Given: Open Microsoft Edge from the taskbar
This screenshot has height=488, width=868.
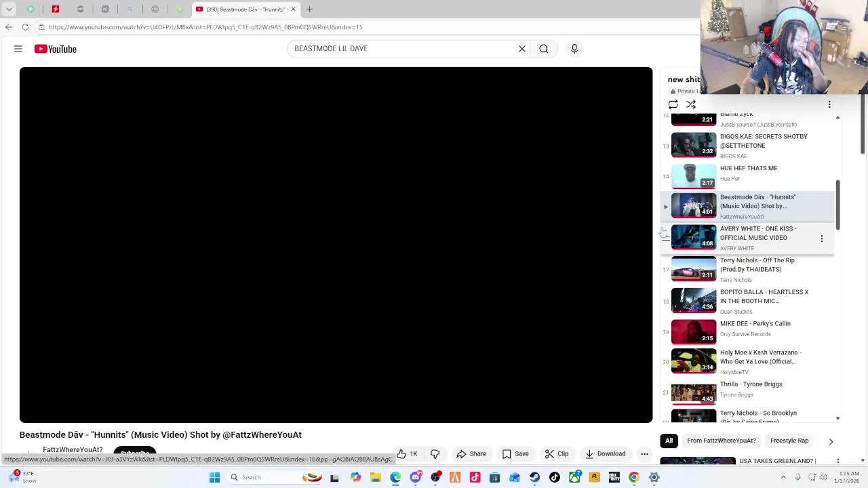Looking at the screenshot, I should coord(395,477).
